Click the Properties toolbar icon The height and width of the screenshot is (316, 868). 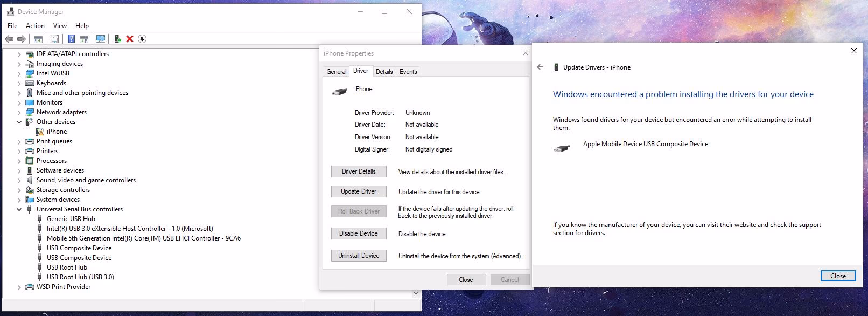coord(54,39)
